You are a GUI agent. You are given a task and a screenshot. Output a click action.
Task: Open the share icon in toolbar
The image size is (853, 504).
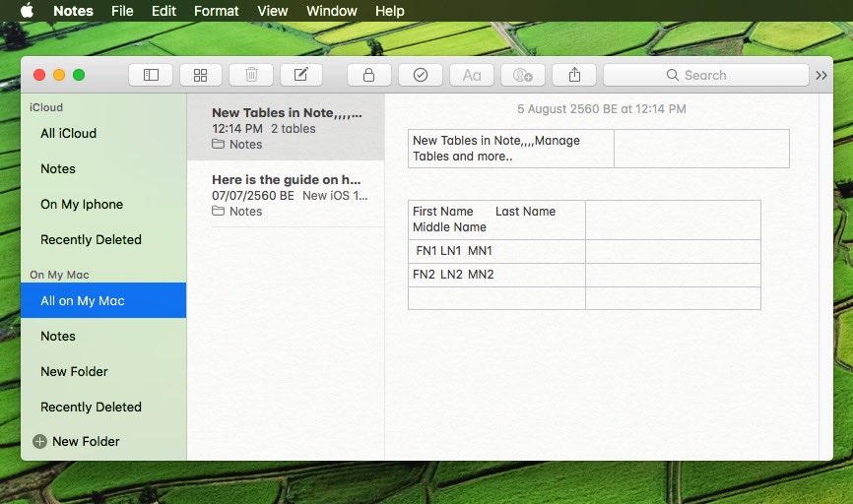pos(574,75)
